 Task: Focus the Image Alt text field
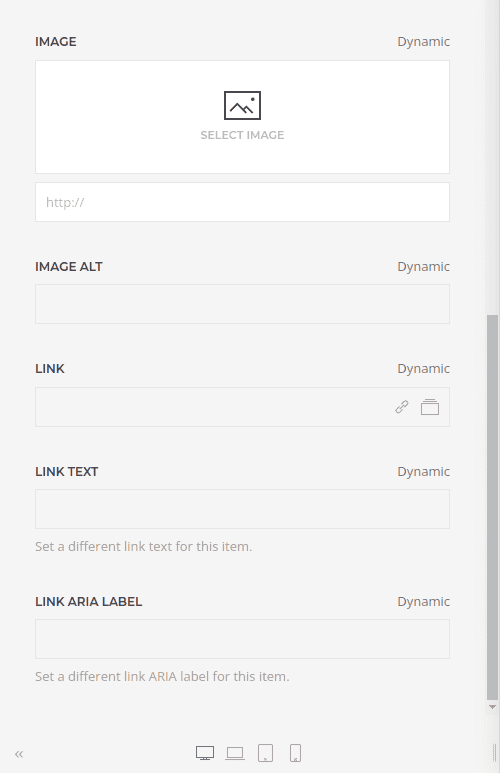tap(242, 304)
